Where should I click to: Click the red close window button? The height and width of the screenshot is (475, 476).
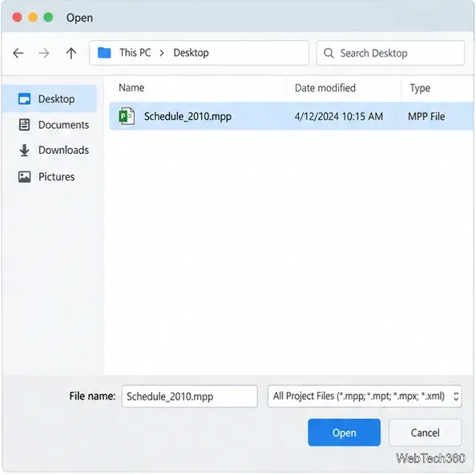point(18,18)
